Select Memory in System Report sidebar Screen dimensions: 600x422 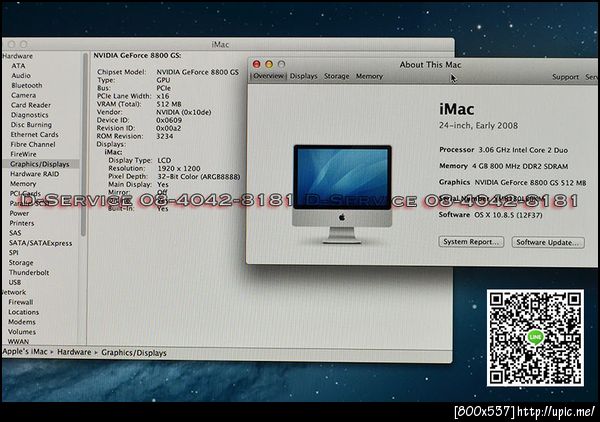(x=23, y=184)
